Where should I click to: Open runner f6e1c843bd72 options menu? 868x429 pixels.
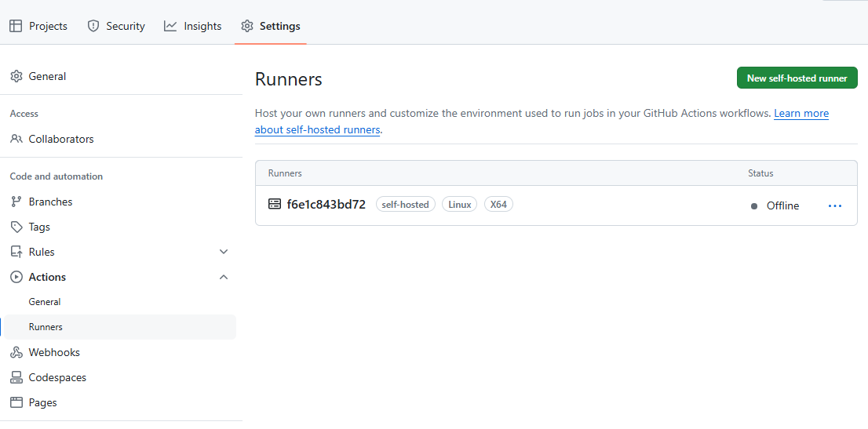point(835,206)
